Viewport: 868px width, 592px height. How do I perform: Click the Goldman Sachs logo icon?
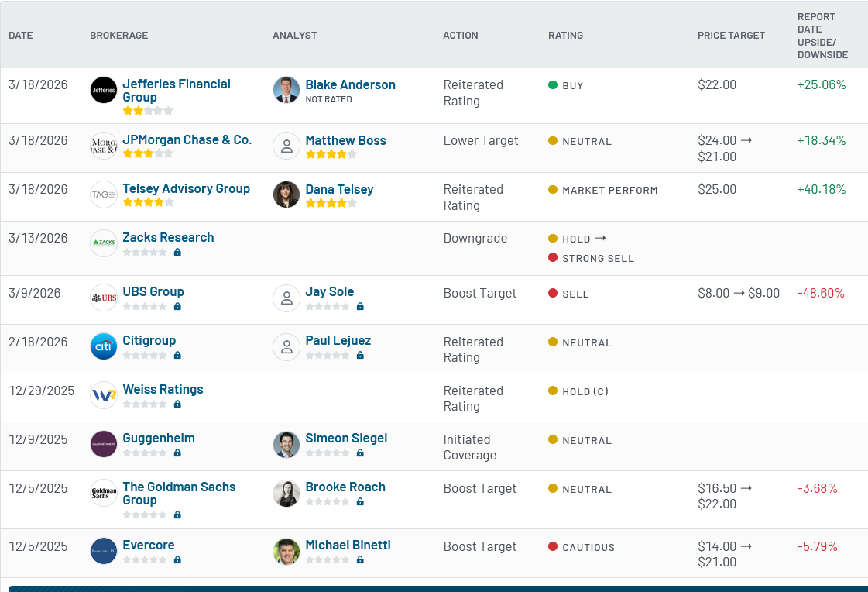(x=104, y=493)
